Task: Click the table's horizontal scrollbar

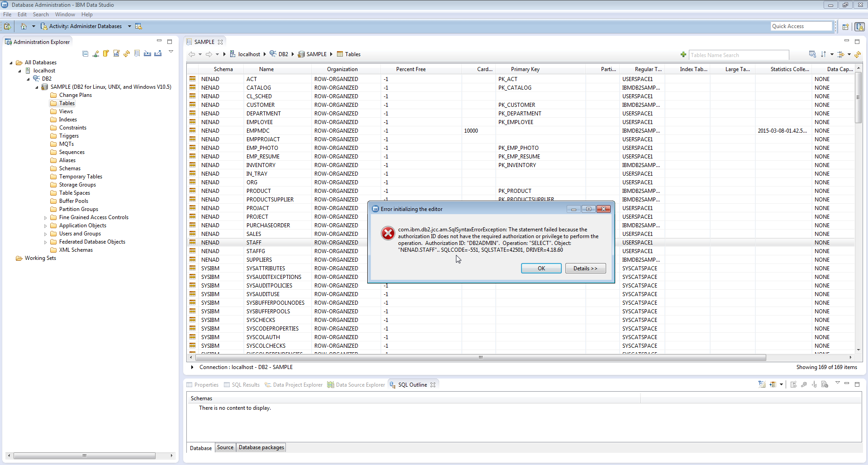Action: 480,358
